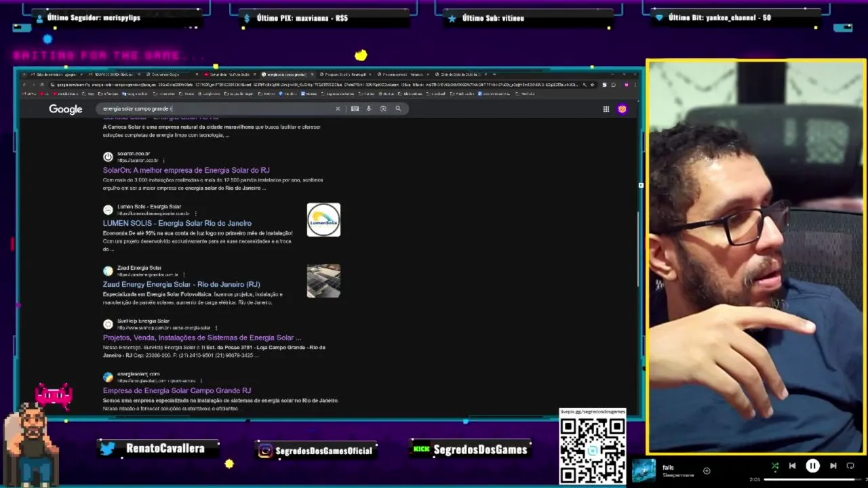
Task: Click the Zaad Energy solar panels thumbnail
Action: coord(323,281)
